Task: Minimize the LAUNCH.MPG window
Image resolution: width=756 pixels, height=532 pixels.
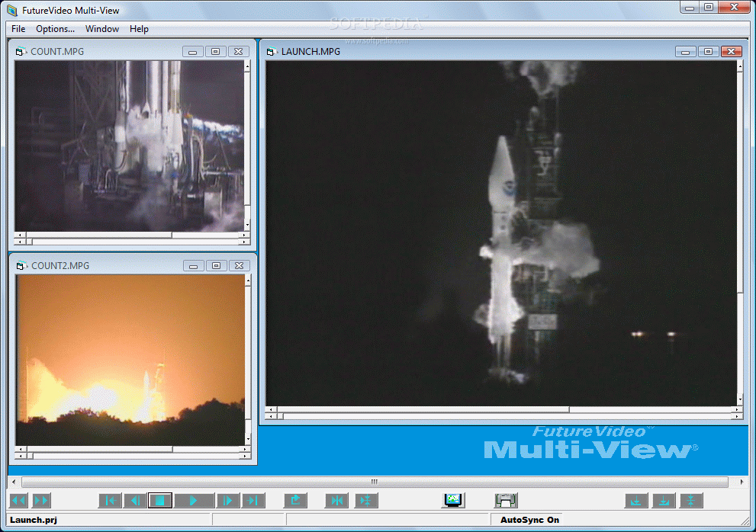Action: click(685, 52)
